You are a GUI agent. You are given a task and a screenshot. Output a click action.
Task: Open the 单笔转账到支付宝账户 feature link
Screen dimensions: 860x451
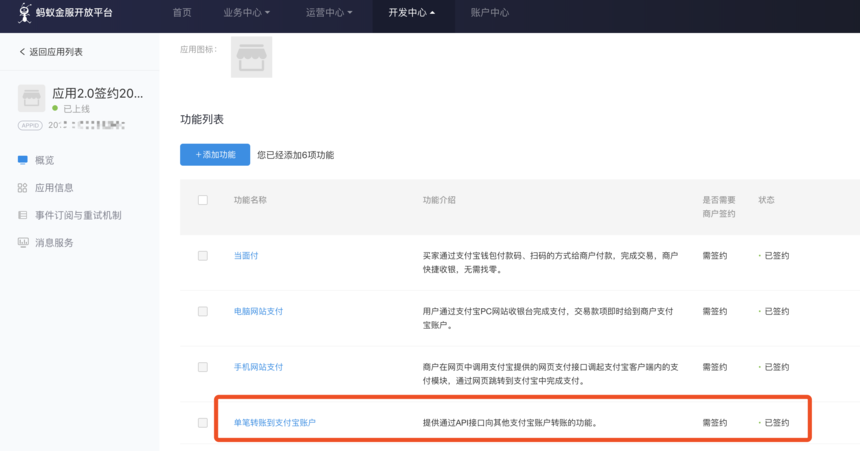pyautogui.click(x=275, y=422)
